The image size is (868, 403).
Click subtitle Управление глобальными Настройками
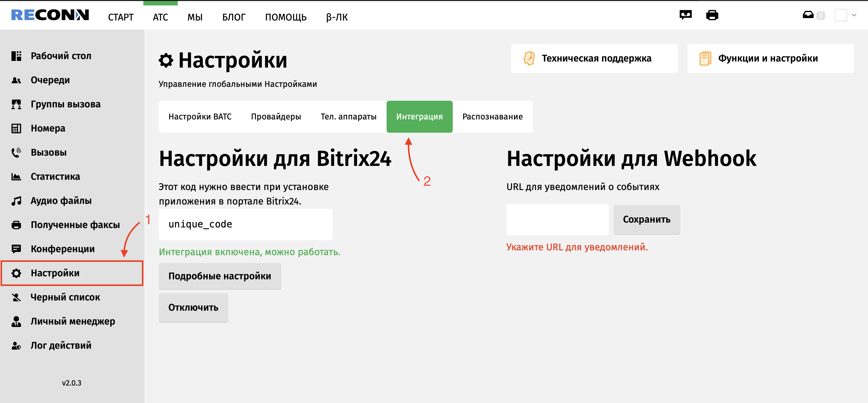238,84
